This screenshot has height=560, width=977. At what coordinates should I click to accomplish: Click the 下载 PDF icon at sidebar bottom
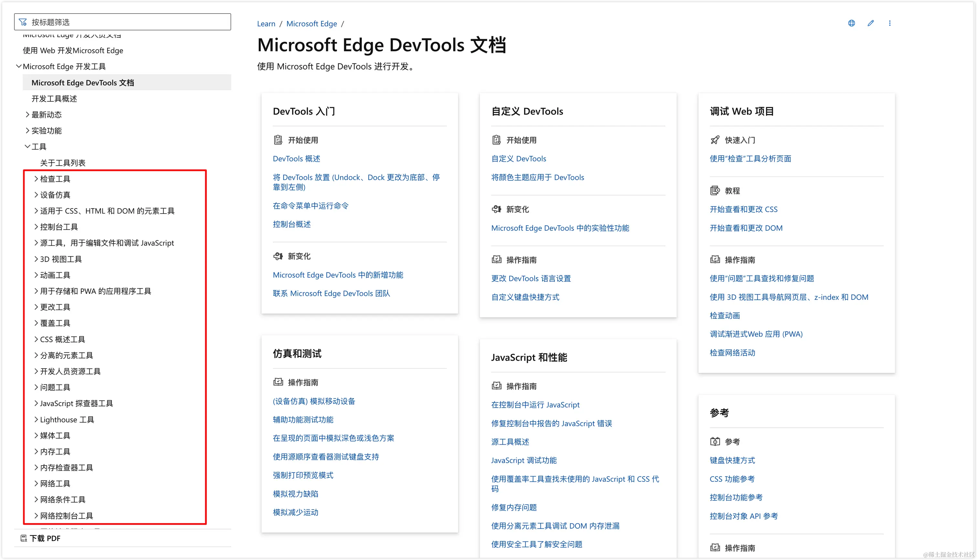24,538
